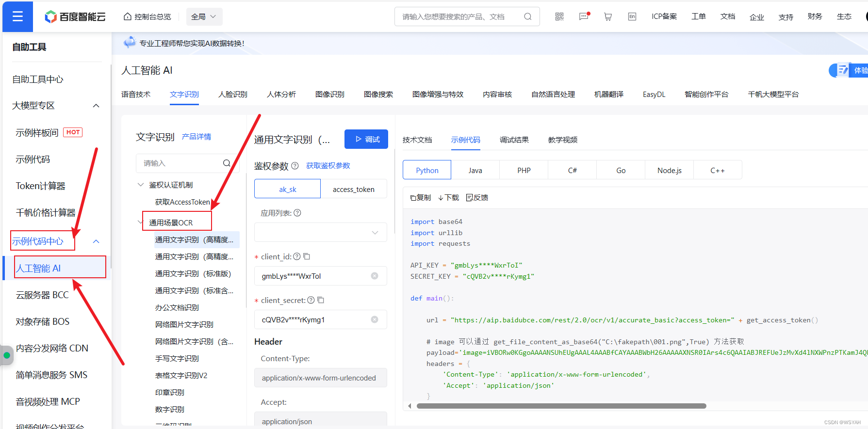The height and width of the screenshot is (429, 868).
Task: Open ICP备案 in the top bar
Action: [x=664, y=16]
